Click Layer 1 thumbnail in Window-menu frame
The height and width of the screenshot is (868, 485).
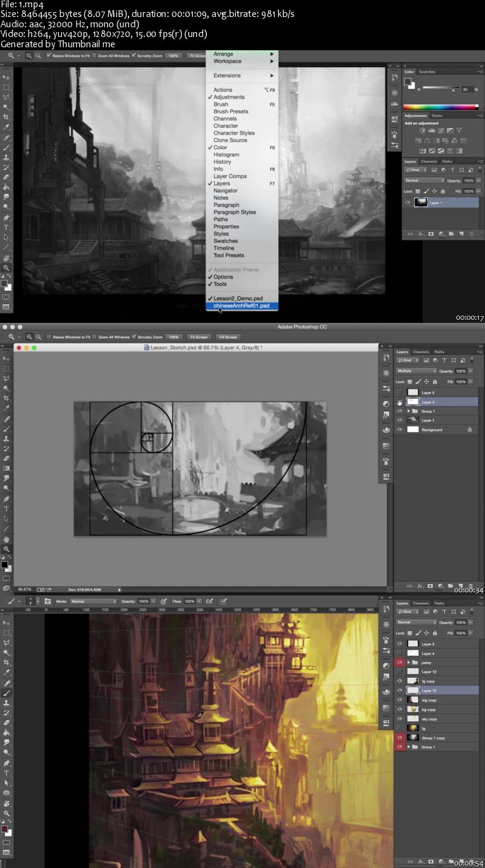coord(420,203)
